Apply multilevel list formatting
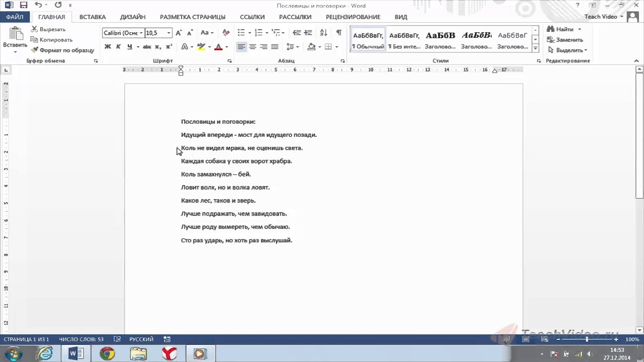 pyautogui.click(x=275, y=33)
